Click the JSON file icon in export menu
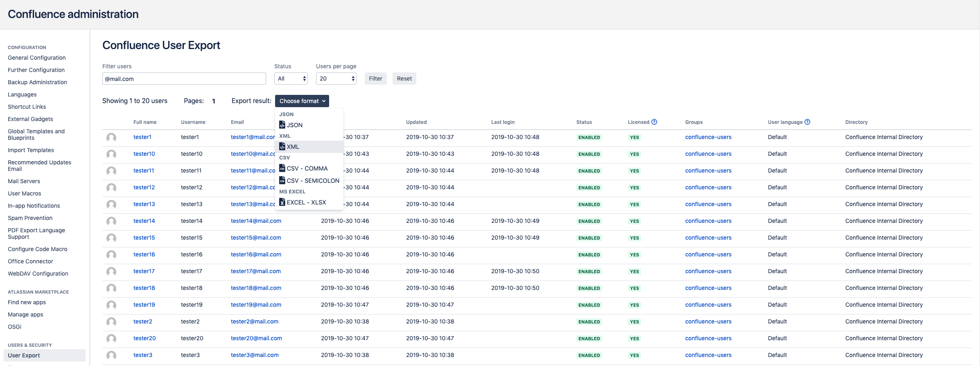 click(x=282, y=125)
